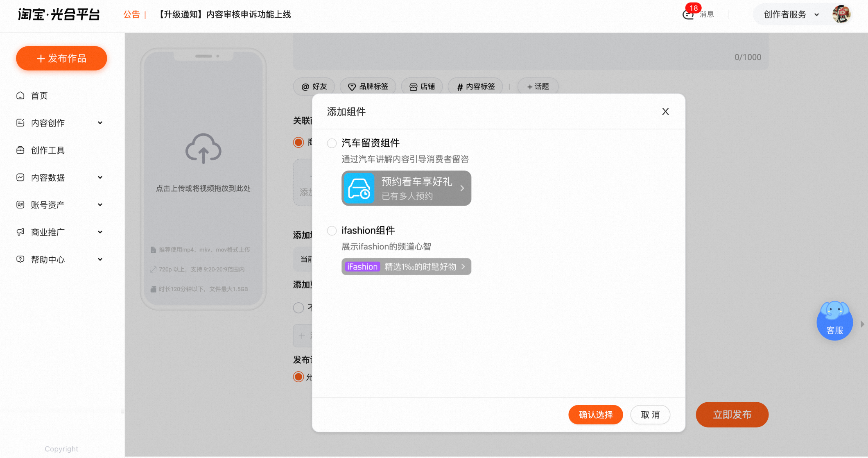Click the cloud upload icon
This screenshot has height=458, width=868.
[x=203, y=148]
